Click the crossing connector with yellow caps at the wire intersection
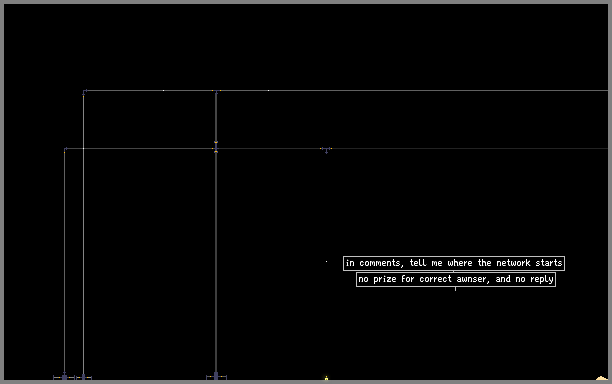 click(x=216, y=148)
